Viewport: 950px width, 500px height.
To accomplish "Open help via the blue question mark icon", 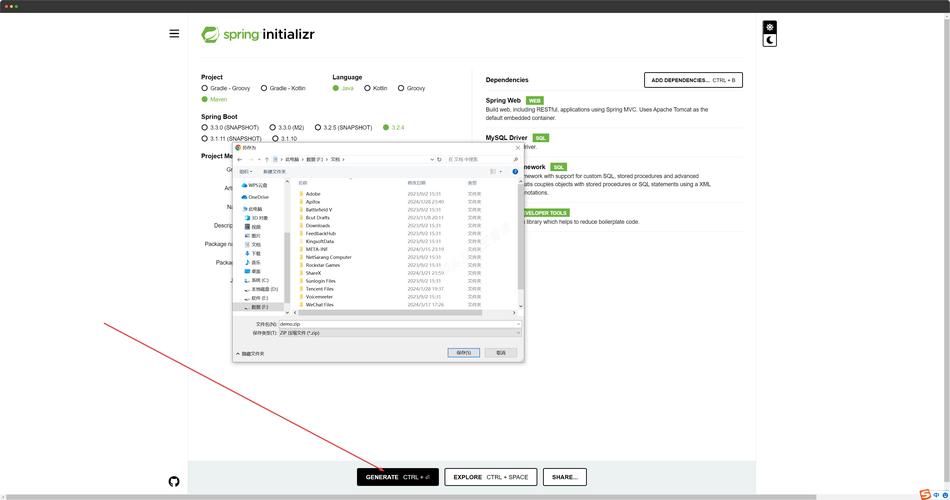I will pyautogui.click(x=516, y=172).
